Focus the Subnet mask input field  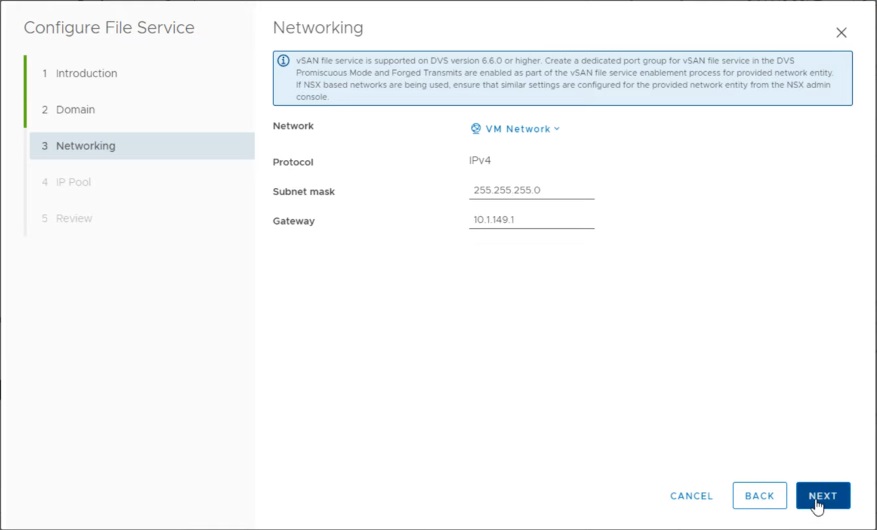click(x=531, y=190)
